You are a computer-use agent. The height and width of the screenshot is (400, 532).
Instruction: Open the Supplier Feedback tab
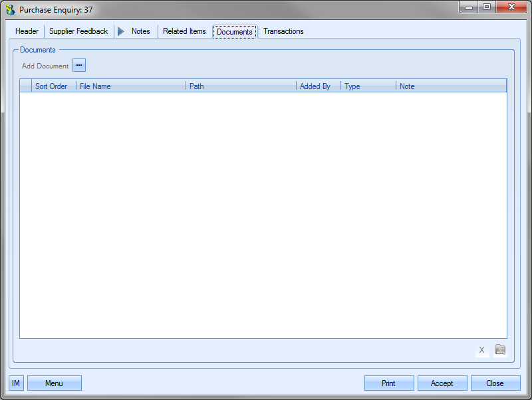pyautogui.click(x=78, y=31)
